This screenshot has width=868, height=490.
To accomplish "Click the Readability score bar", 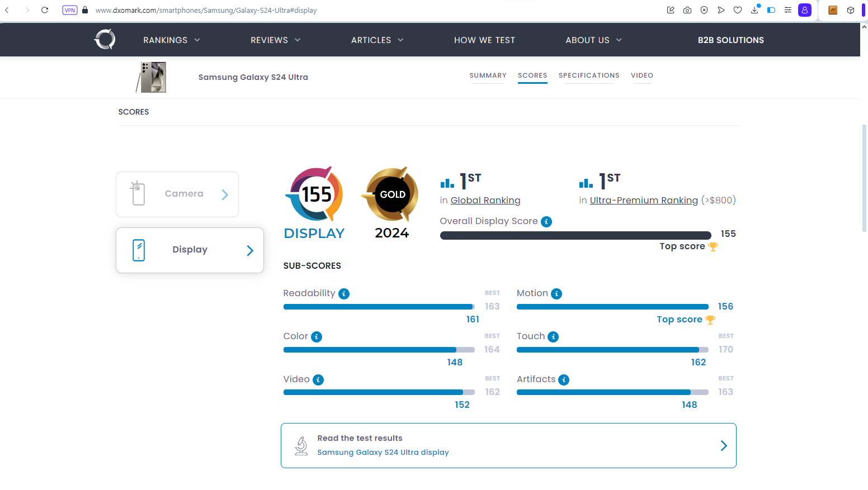I will click(x=379, y=307).
